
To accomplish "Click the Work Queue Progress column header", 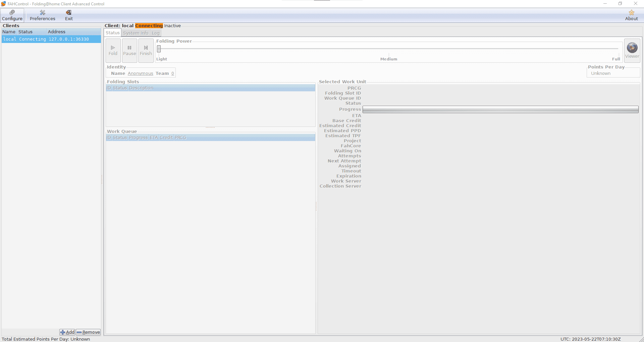I will [x=139, y=138].
